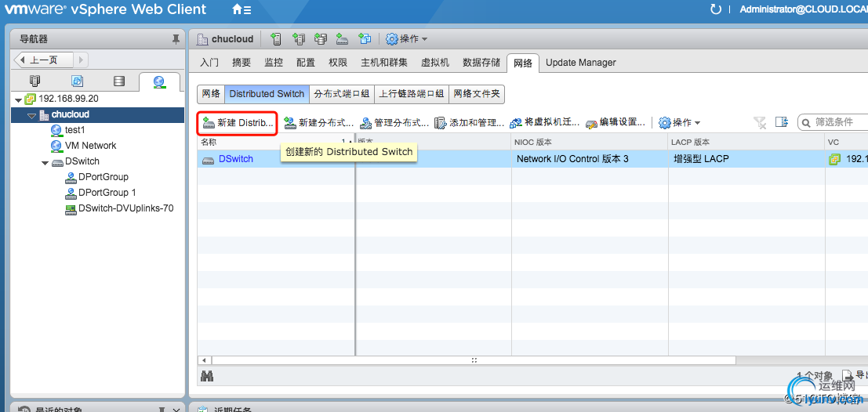This screenshot has width=868, height=412.
Task: Switch to Hosts and Clusters navigator view
Action: [35, 81]
